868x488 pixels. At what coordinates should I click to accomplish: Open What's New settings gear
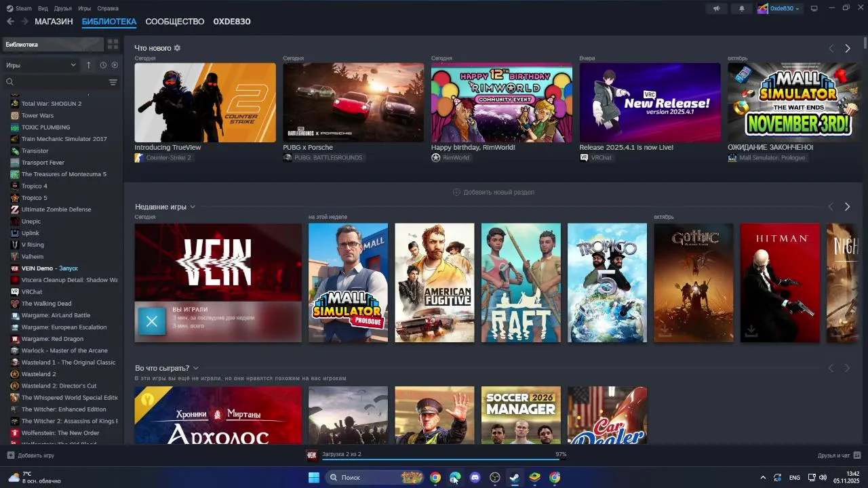tap(178, 48)
